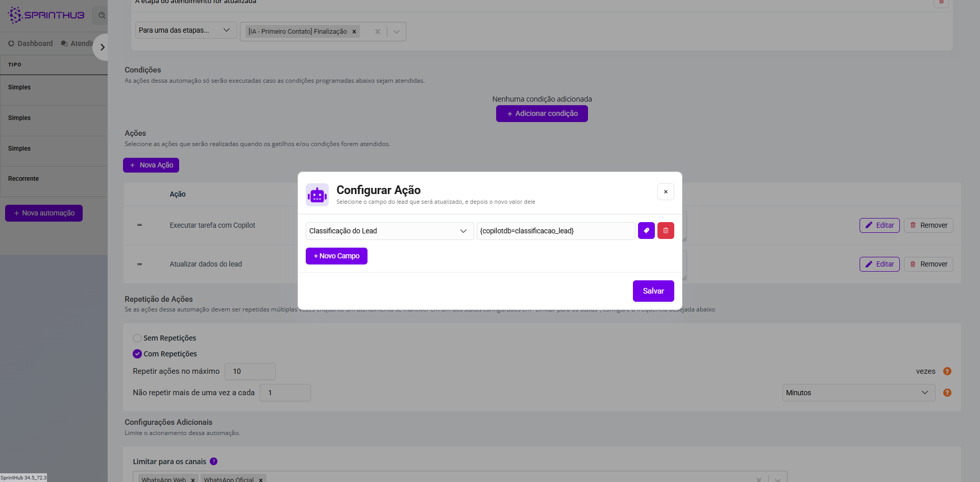Click the purple tag icon beside value field
The image size is (980, 482).
tap(646, 231)
